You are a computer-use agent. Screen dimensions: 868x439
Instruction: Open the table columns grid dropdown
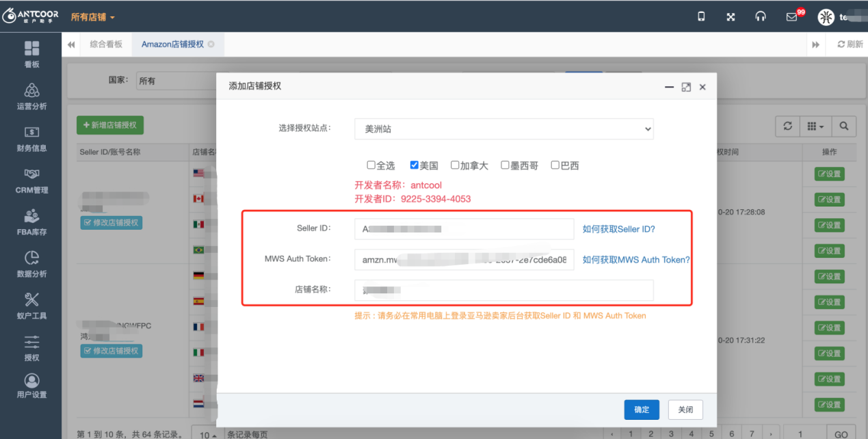coord(816,126)
